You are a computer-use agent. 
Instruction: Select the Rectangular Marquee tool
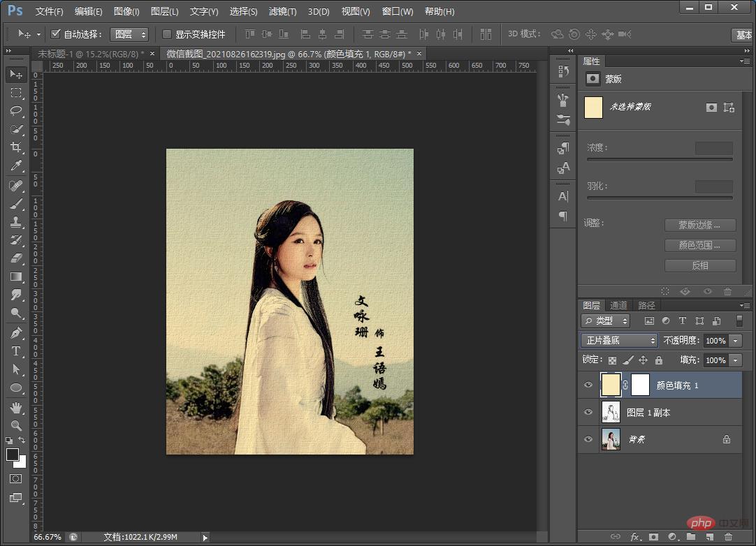coord(16,93)
